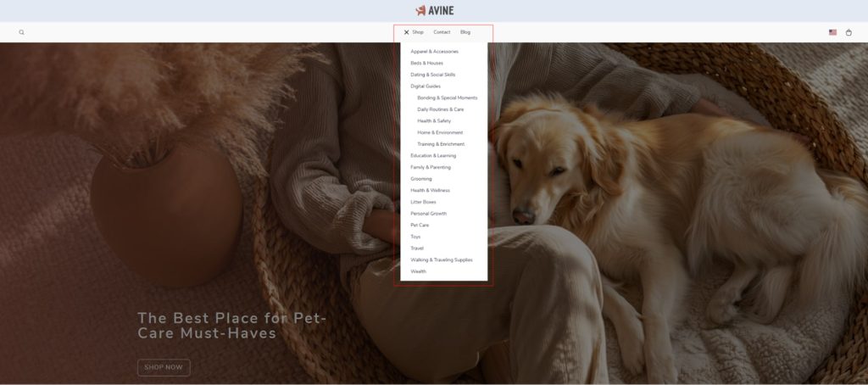Choose Bonding & Special Moments subcategory
Image resolution: width=868 pixels, height=385 pixels.
447,98
